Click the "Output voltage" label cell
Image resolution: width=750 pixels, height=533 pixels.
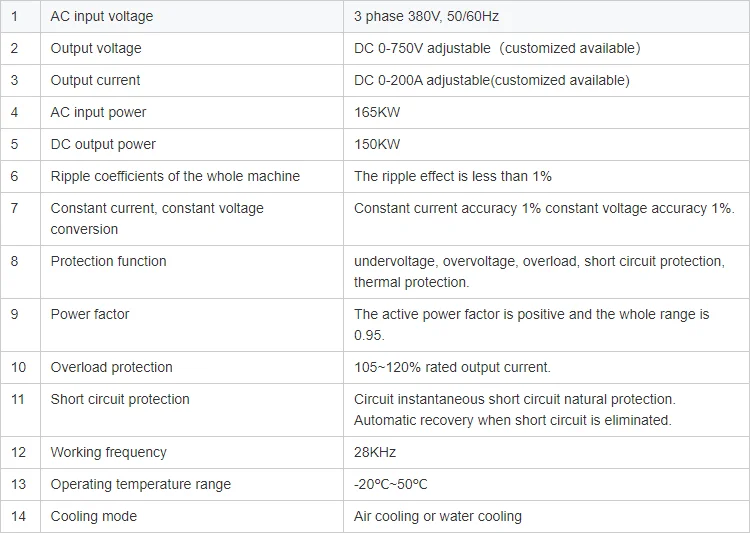96,48
